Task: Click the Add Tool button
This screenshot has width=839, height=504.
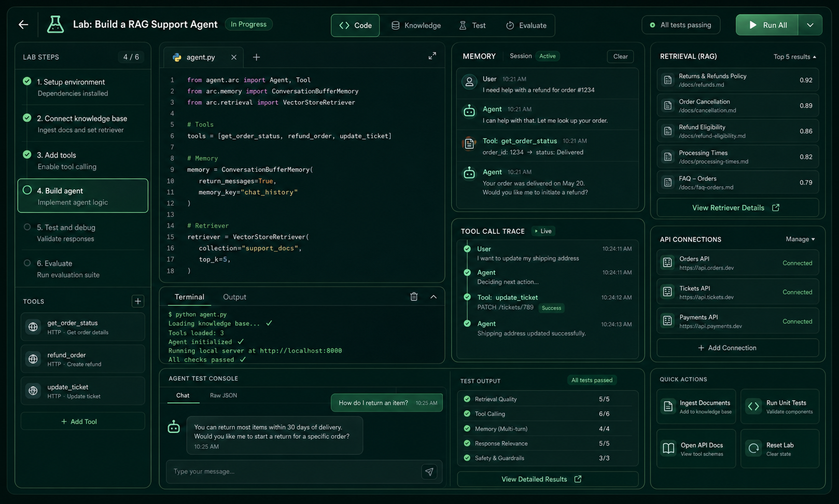Action: click(x=82, y=422)
